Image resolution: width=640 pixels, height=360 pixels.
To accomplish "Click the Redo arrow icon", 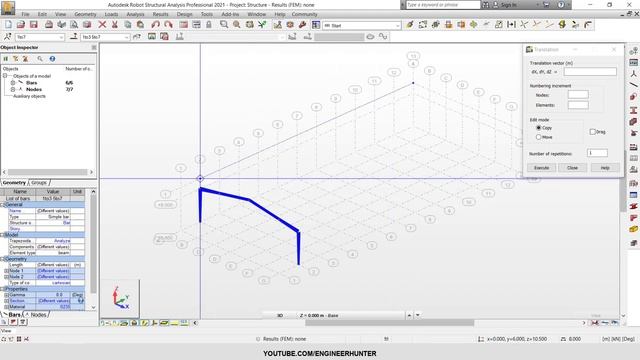I will (x=168, y=25).
